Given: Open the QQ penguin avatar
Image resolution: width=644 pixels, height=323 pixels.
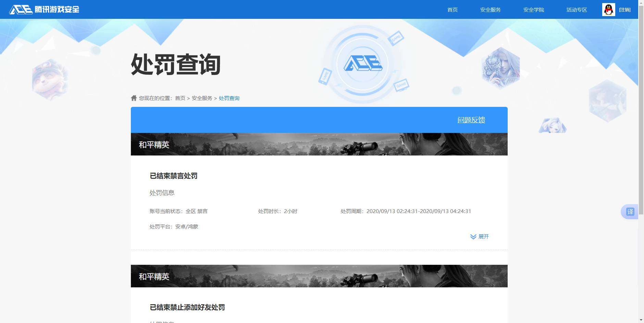Looking at the screenshot, I should (608, 10).
